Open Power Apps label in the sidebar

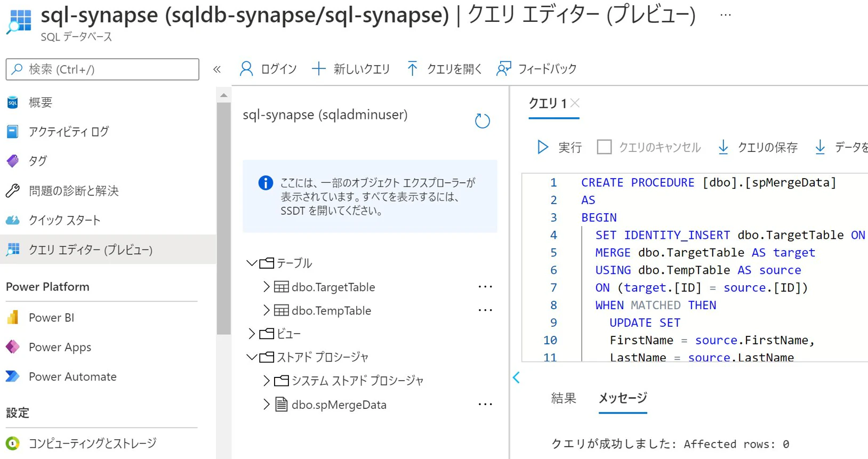point(60,347)
